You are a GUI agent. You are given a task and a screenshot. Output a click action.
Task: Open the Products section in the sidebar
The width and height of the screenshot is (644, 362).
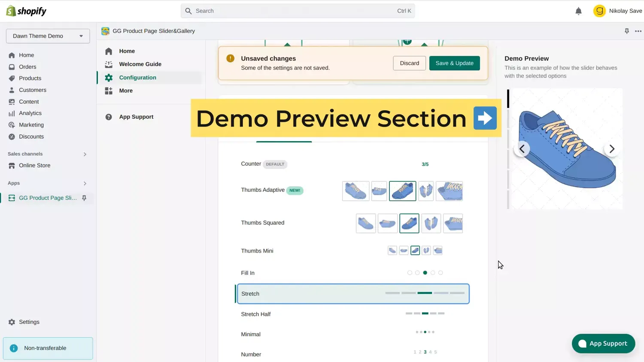tap(30, 78)
